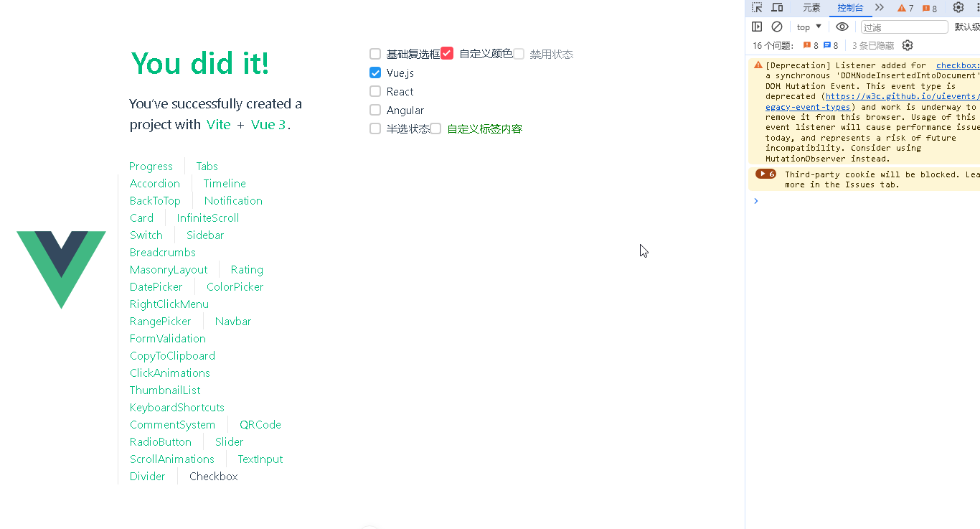Screen dimensions: 980x529
Task: Click the warnings count triangle showing 7
Action: tap(905, 8)
